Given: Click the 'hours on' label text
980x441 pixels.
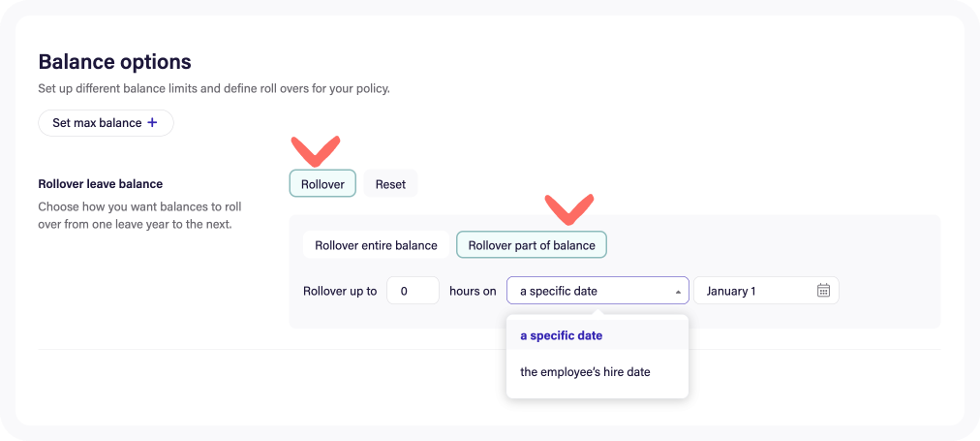Looking at the screenshot, I should point(474,291).
